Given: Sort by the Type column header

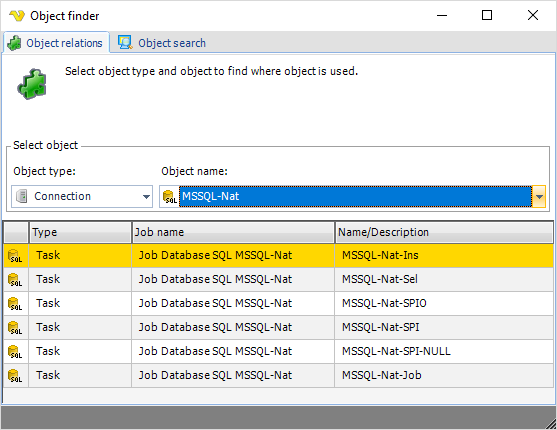Looking at the screenshot, I should click(x=80, y=232).
